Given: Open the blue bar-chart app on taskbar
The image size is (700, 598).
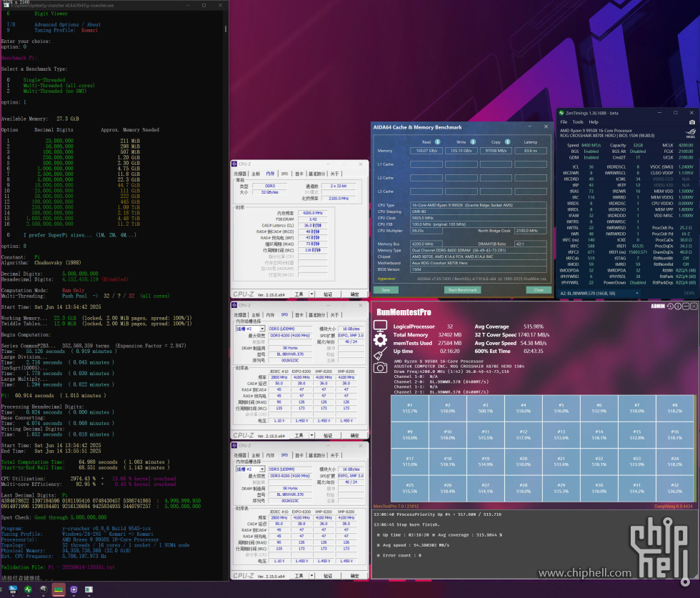Looking at the screenshot, I should (13, 589).
